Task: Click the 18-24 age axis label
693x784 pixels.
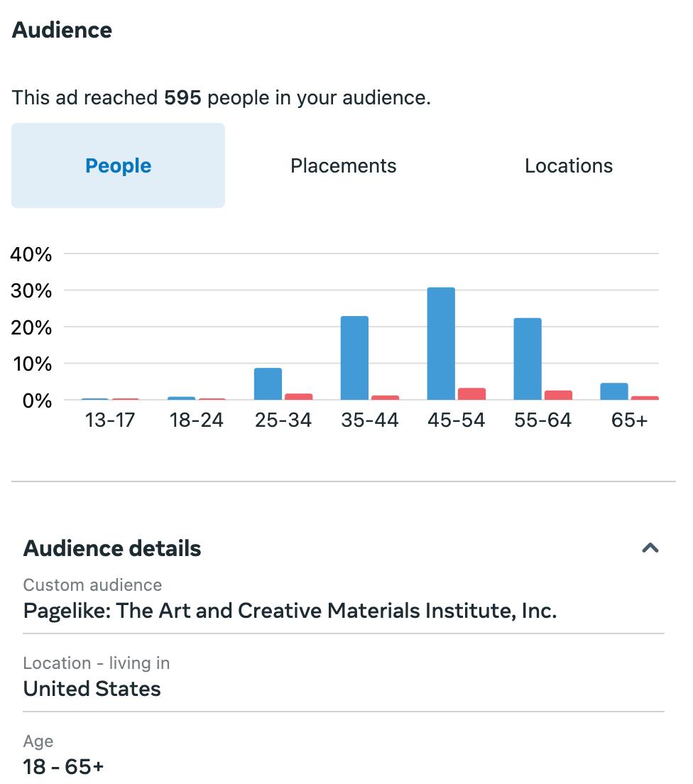Action: pyautogui.click(x=196, y=420)
